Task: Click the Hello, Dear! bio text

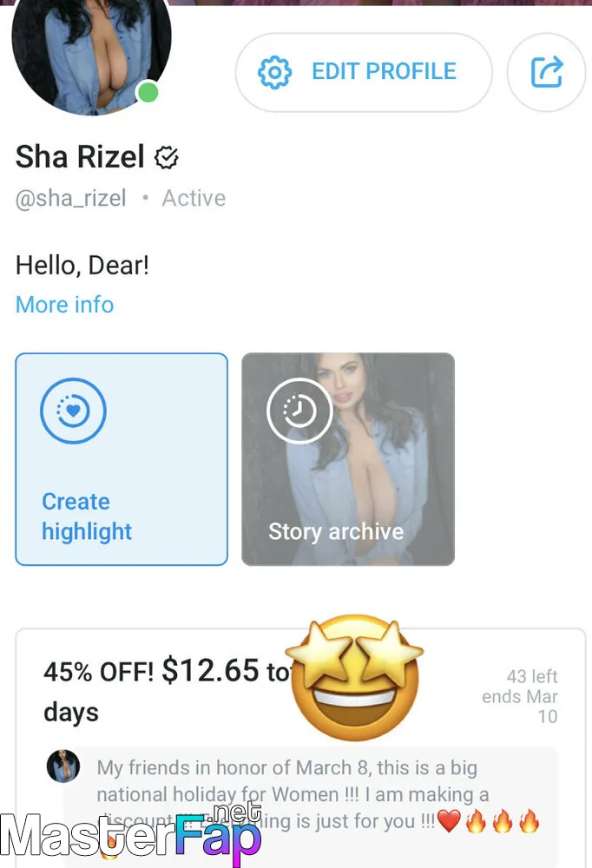Action: click(82, 265)
